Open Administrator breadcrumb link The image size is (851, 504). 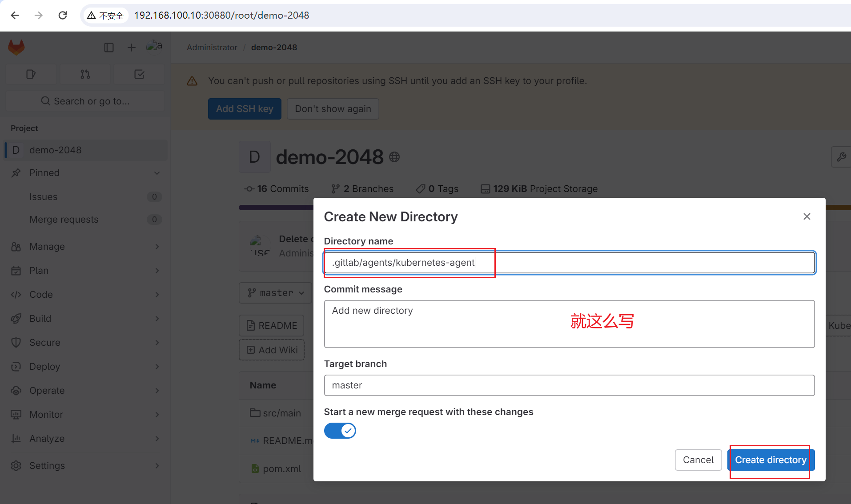(212, 48)
